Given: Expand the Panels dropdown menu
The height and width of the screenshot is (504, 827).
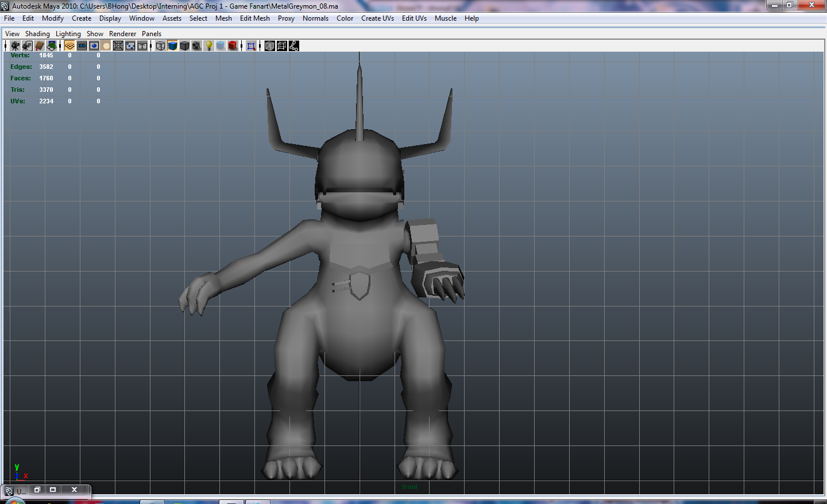Looking at the screenshot, I should pyautogui.click(x=152, y=34).
